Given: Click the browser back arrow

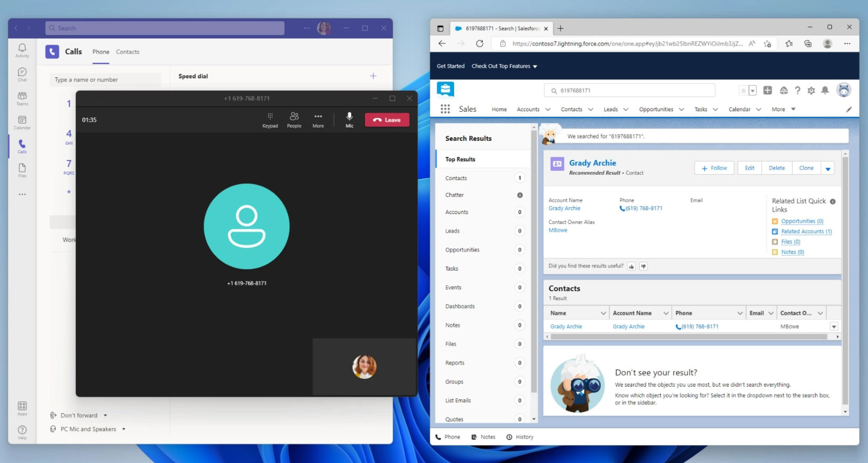Looking at the screenshot, I should click(x=442, y=43).
